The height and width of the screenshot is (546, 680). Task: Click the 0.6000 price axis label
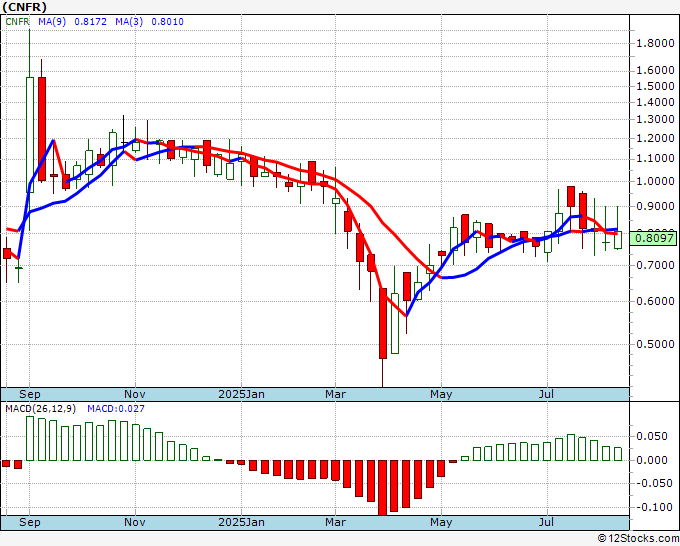(655, 301)
